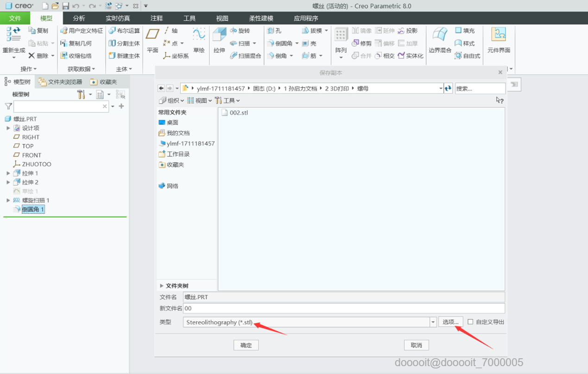Switch to the 分析 ribbon tab
This screenshot has height=374, width=588.
pyautogui.click(x=79, y=19)
